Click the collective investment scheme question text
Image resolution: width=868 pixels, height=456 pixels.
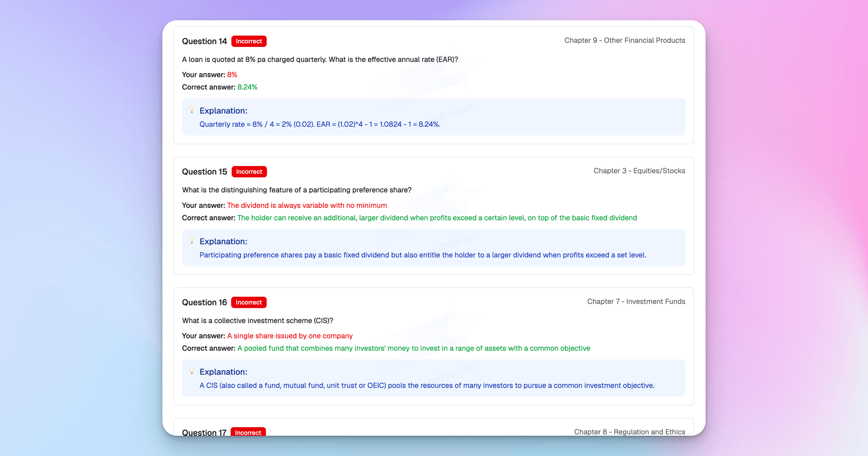[258, 321]
